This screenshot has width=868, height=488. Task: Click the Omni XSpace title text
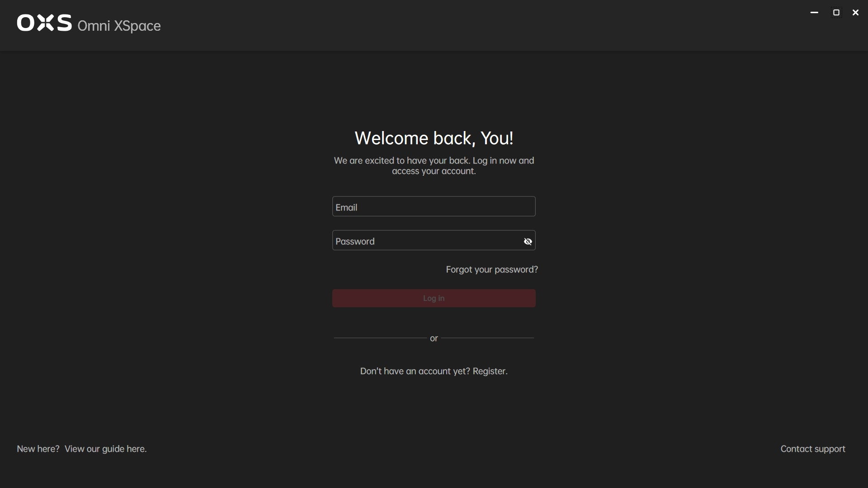(x=119, y=26)
